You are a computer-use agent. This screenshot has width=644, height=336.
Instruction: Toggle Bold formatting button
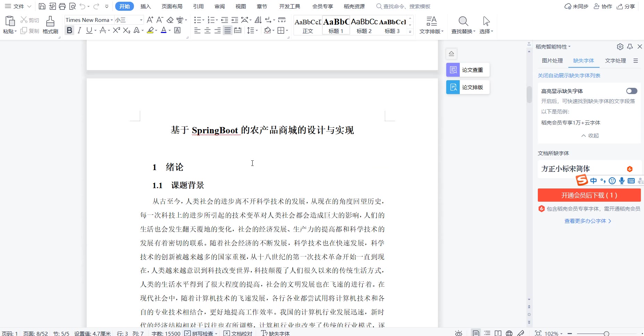pyautogui.click(x=69, y=31)
